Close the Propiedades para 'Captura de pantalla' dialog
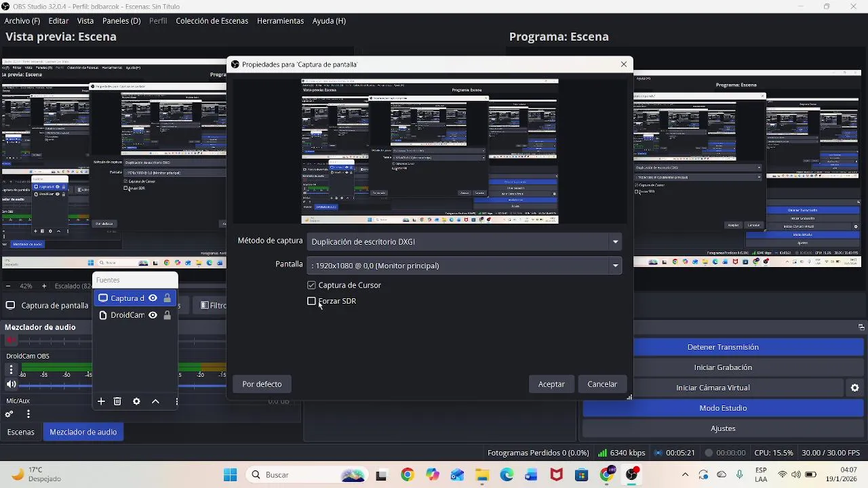The height and width of the screenshot is (488, 868). [624, 64]
